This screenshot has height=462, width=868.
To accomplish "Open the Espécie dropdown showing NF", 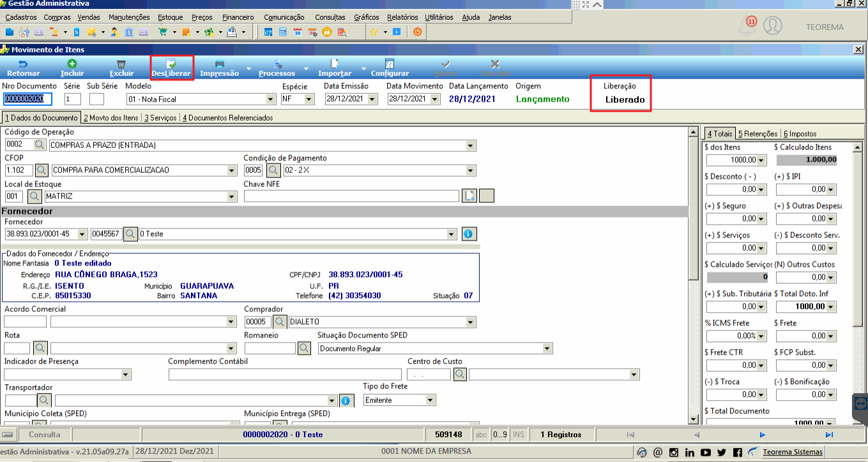I will (309, 100).
